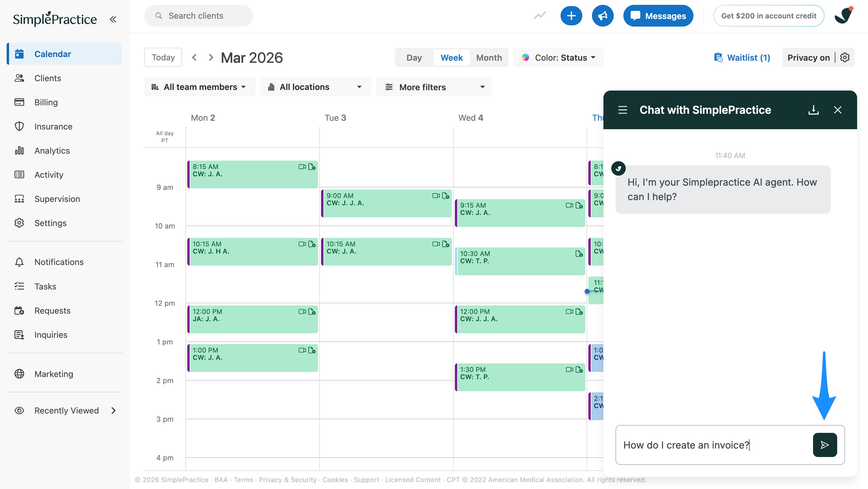Open All locations dropdown
The height and width of the screenshot is (489, 868).
[315, 87]
